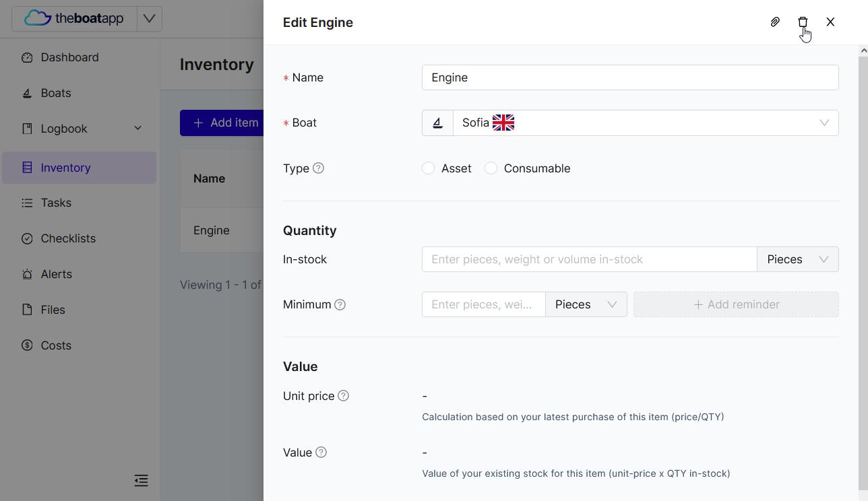Click the Files document icon
Screen dimensions: 868x501
pos(27,310)
